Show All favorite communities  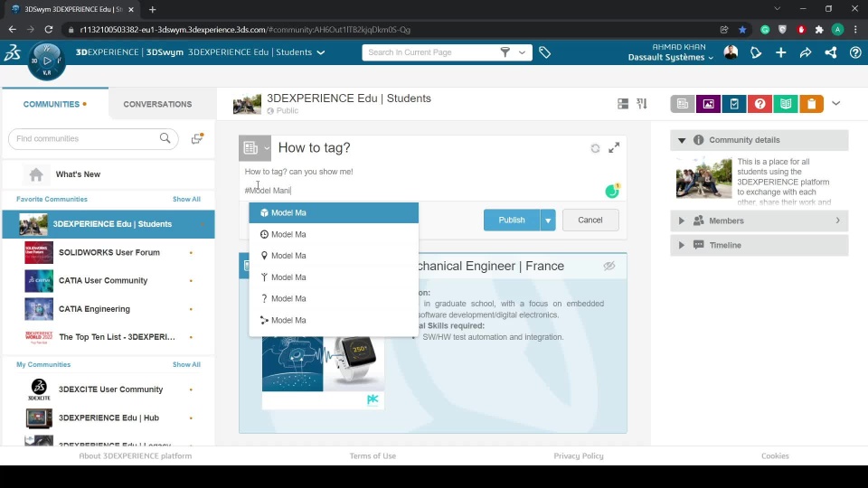click(x=186, y=199)
